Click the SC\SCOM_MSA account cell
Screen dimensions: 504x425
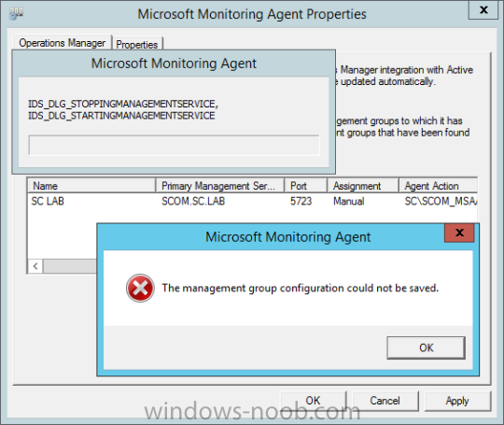[441, 201]
